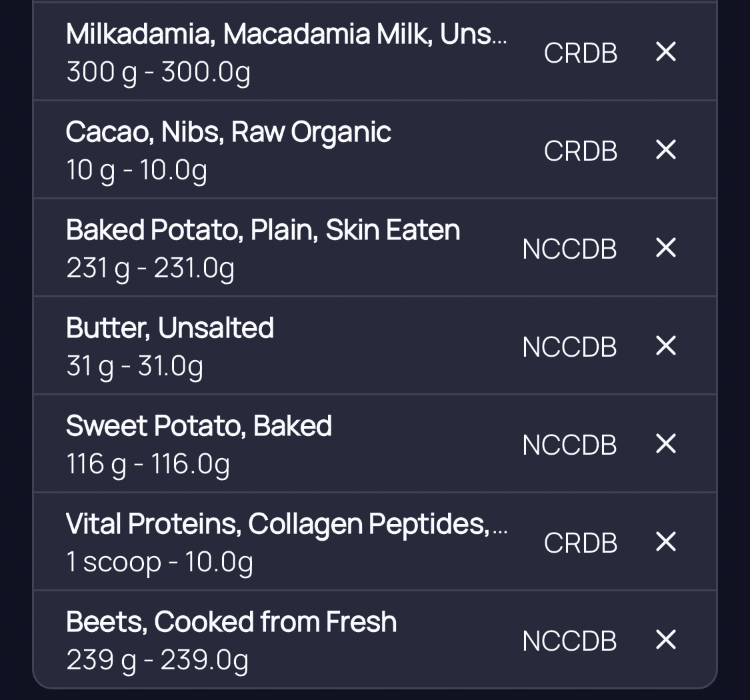This screenshot has width=750, height=700.
Task: Remove Vital Proteins Collagen Peptides entry
Action: tap(665, 541)
